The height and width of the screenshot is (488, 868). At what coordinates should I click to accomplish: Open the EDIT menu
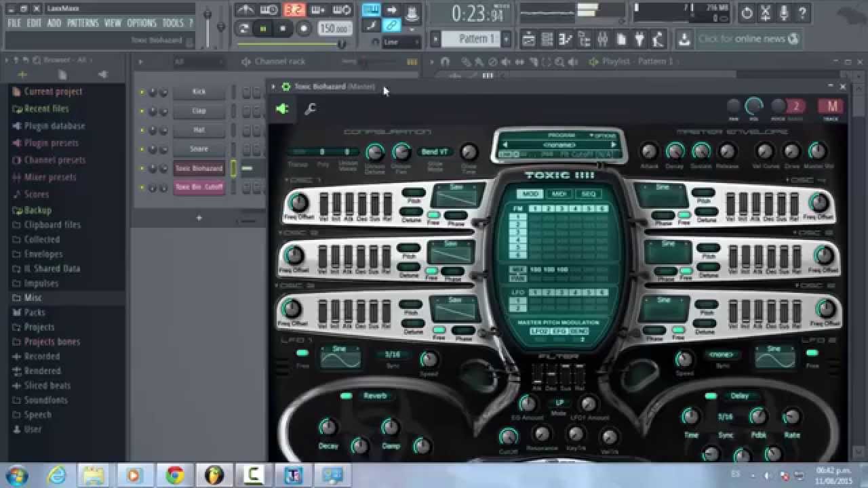(x=34, y=23)
